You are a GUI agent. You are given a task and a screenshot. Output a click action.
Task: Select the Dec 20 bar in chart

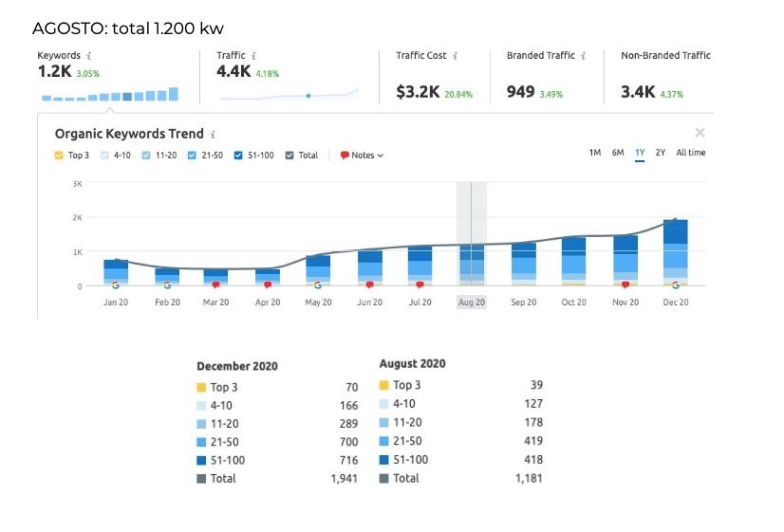676,253
